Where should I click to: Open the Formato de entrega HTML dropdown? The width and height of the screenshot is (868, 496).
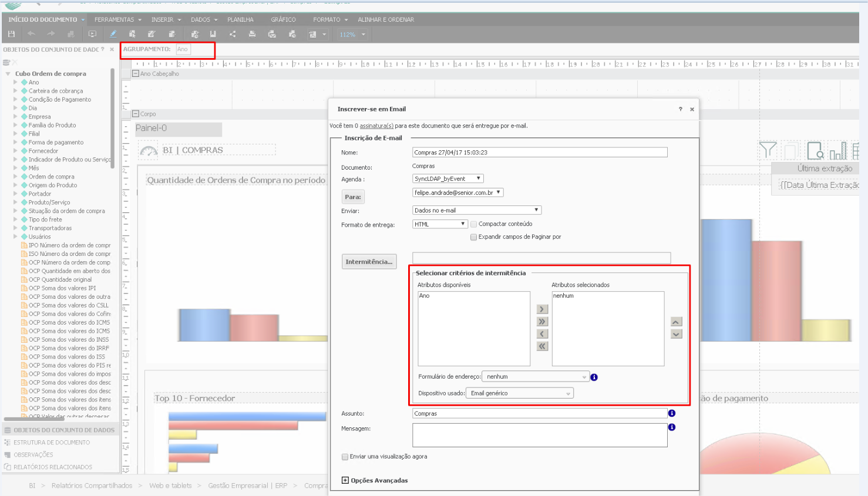[x=440, y=224]
